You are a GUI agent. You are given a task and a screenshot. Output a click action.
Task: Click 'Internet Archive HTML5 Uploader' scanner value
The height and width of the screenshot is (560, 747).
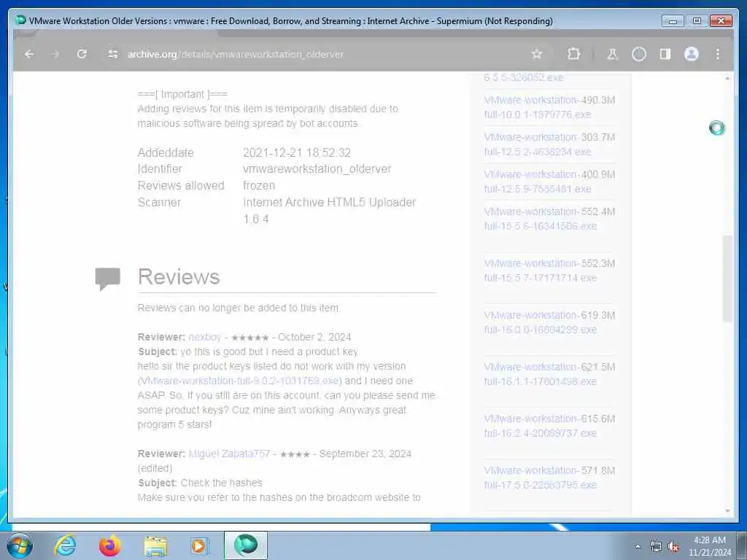(329, 203)
